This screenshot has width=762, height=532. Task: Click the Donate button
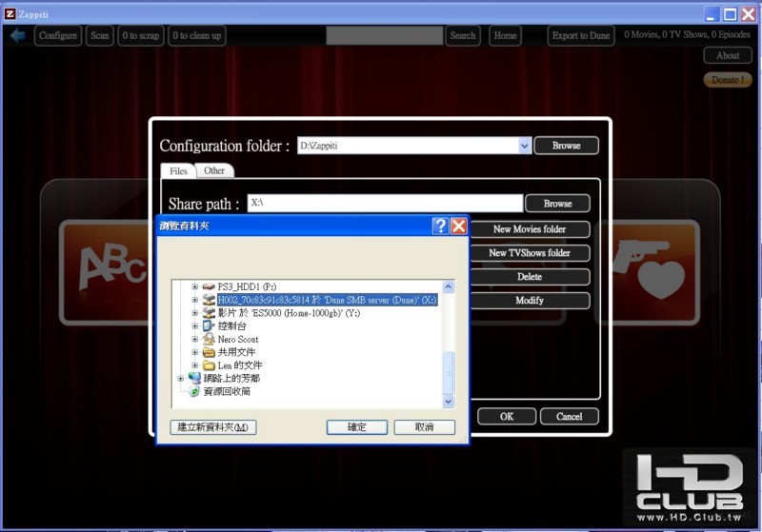728,80
